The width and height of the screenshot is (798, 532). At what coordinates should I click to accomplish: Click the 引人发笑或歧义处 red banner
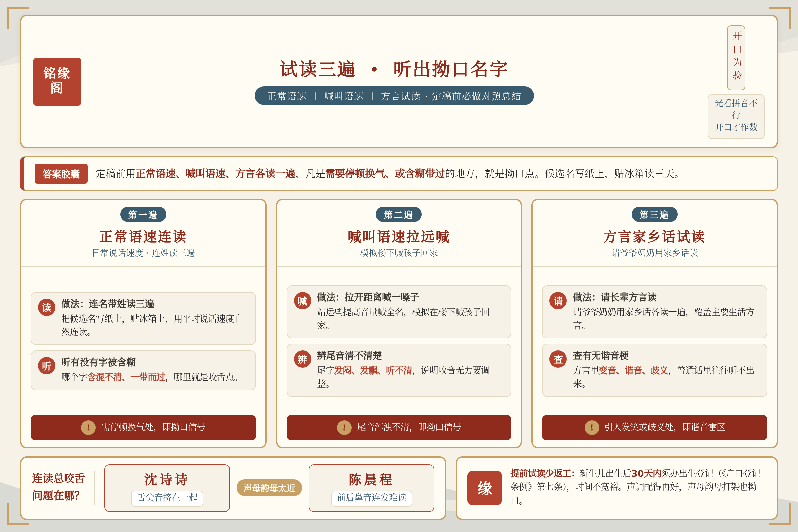click(x=654, y=428)
